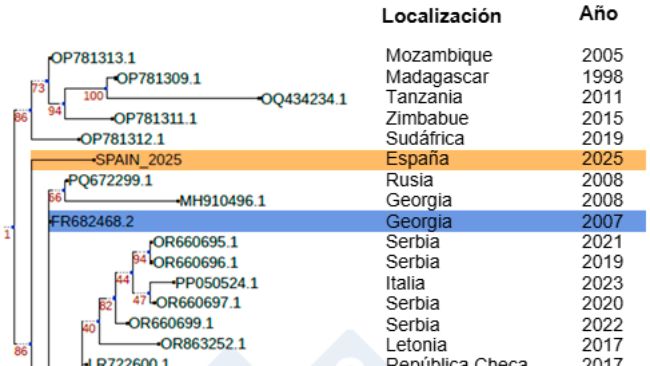Click year 2020 for Serbia

(602, 304)
